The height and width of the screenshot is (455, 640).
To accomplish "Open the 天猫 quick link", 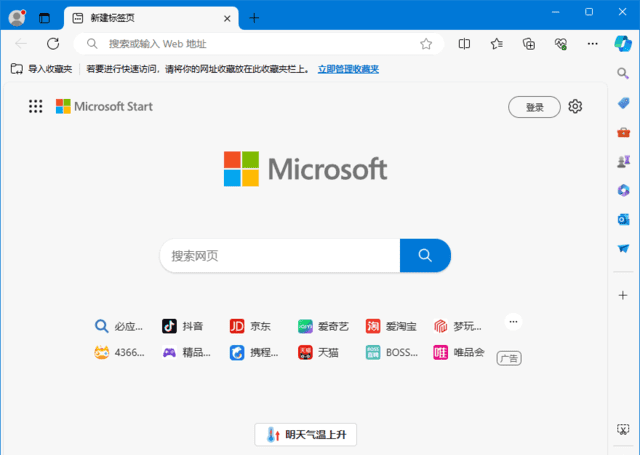I will click(x=318, y=353).
